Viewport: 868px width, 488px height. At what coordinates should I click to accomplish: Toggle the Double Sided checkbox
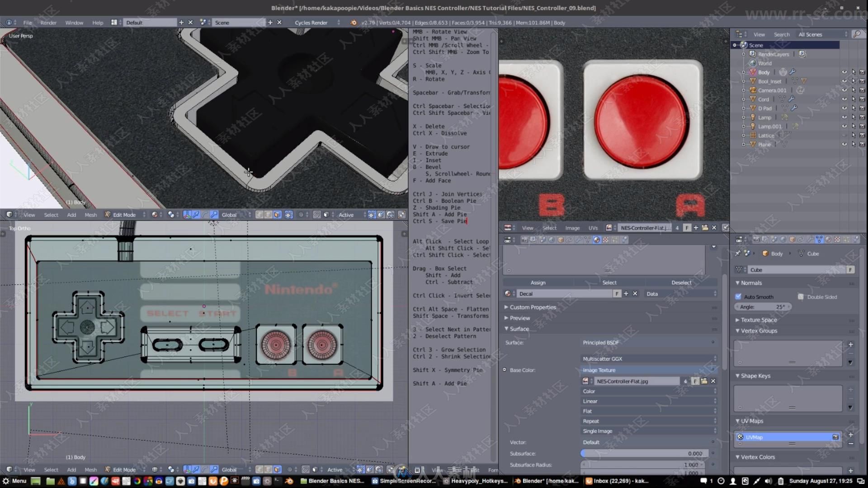pyautogui.click(x=801, y=297)
